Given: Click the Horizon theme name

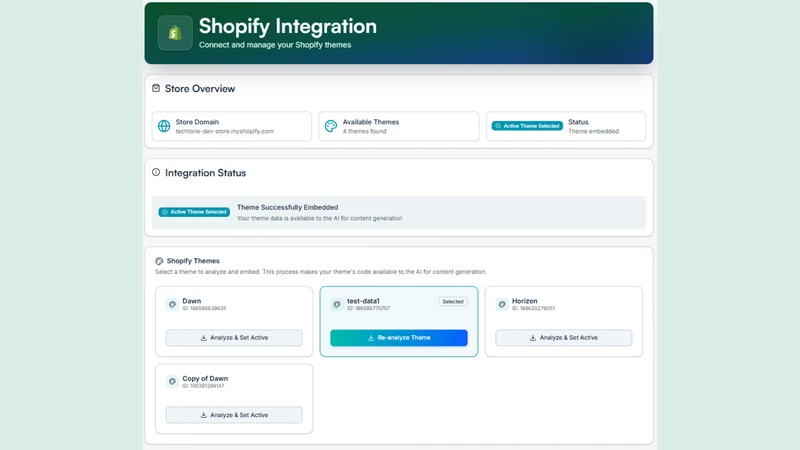Looking at the screenshot, I should pyautogui.click(x=524, y=301).
